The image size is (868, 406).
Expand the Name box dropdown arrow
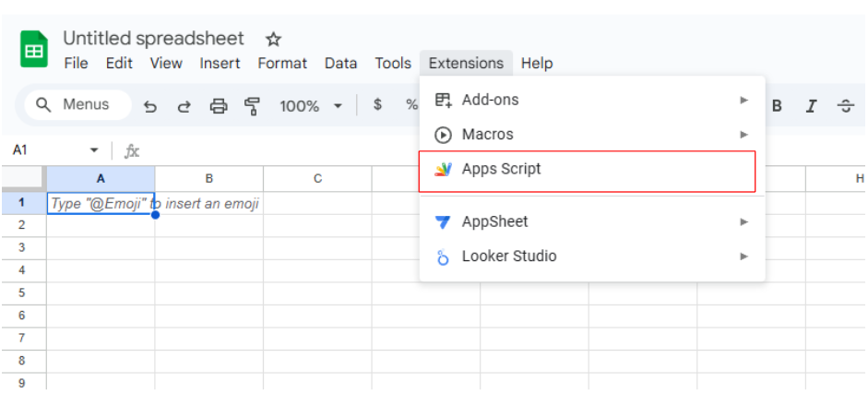[x=93, y=150]
